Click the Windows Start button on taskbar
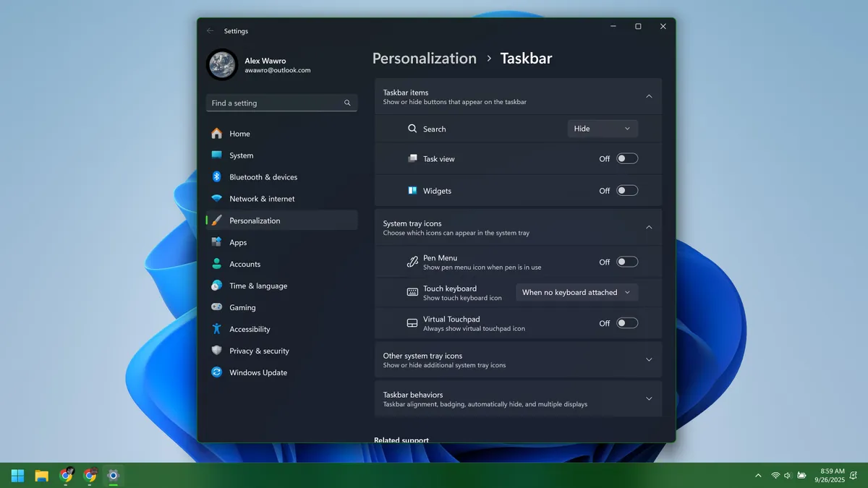Image resolution: width=868 pixels, height=488 pixels. point(18,475)
